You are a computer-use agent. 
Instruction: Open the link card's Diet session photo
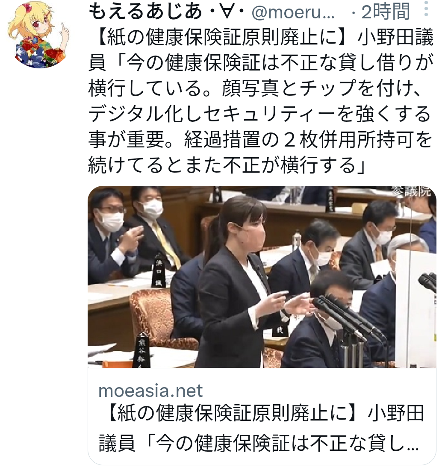[x=262, y=276]
